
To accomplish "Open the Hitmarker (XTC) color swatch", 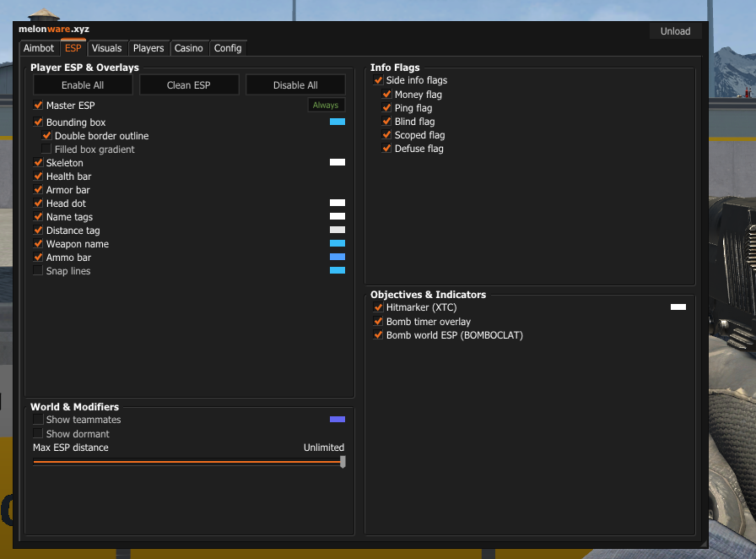I will [678, 307].
